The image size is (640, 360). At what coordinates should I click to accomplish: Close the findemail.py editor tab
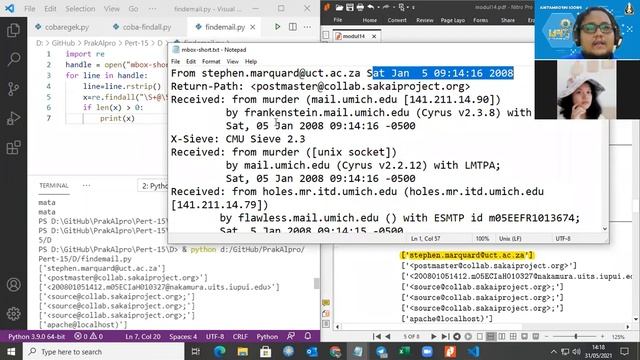tap(253, 27)
